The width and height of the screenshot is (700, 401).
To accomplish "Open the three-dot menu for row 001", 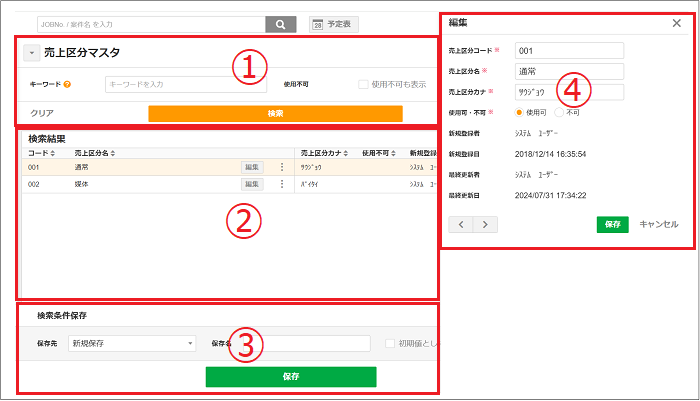I will pos(281,168).
